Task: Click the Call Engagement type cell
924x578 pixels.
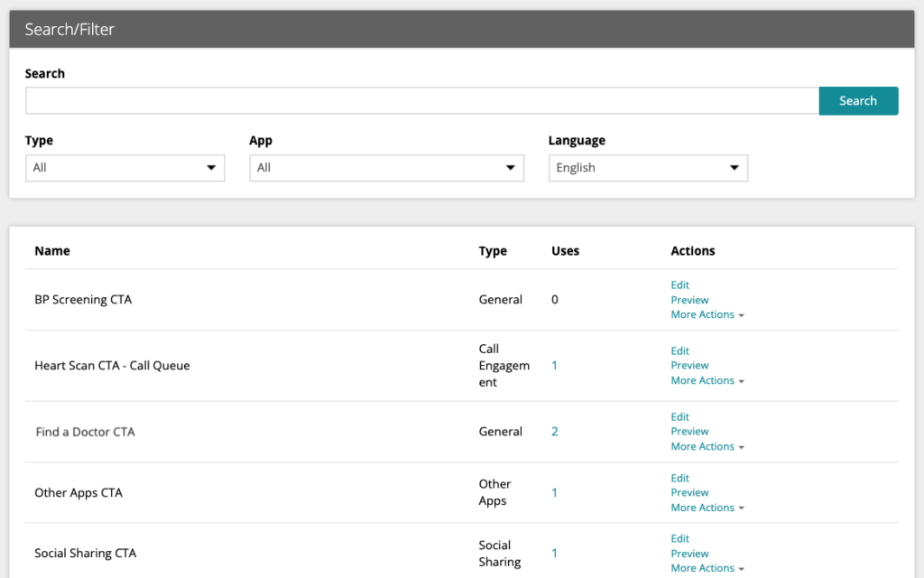Action: [504, 366]
